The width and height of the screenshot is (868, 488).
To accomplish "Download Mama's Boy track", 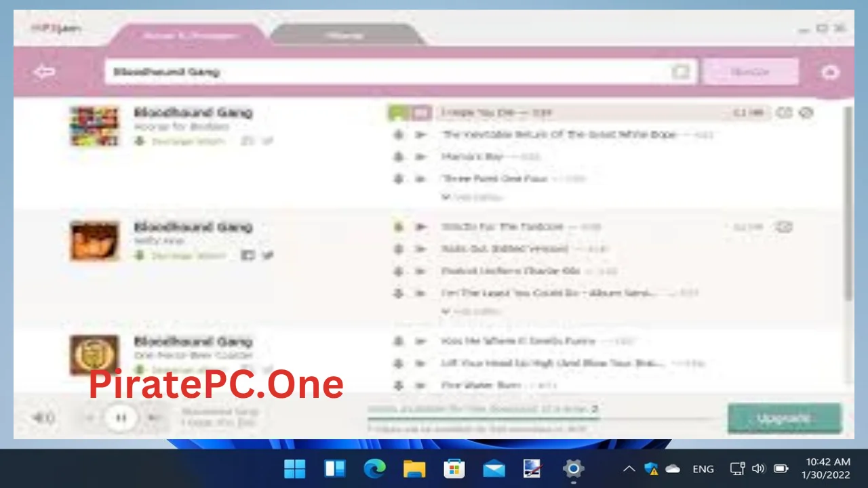I will [398, 157].
